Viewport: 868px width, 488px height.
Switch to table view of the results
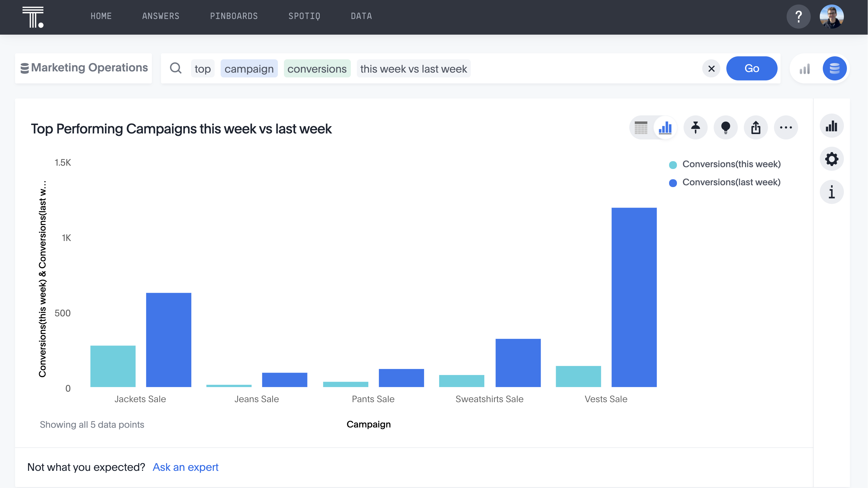641,128
